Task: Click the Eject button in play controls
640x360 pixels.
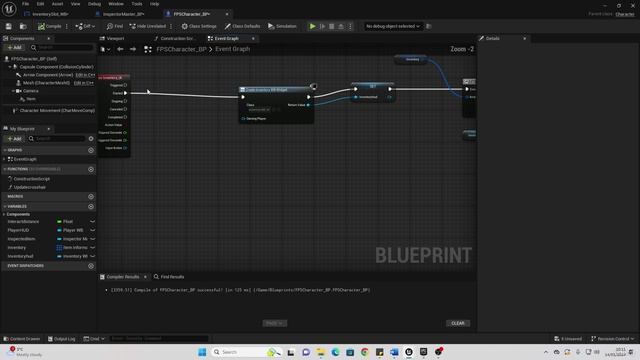Action: [341, 26]
